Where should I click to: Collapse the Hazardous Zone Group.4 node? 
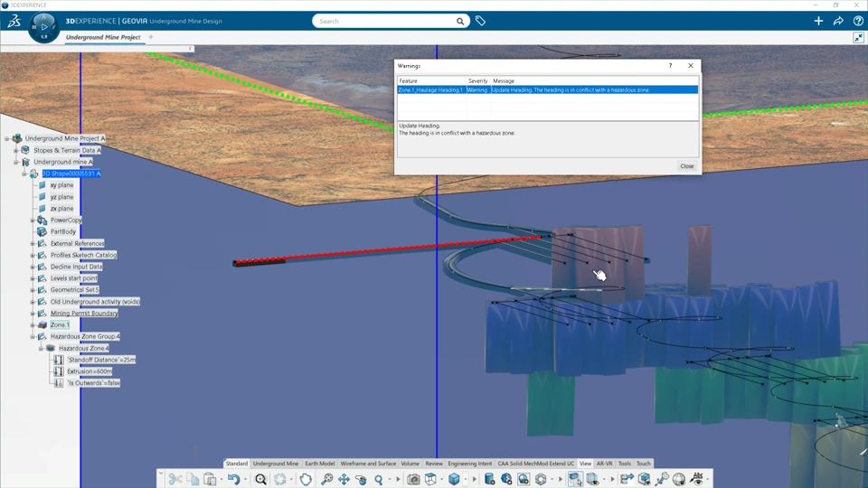click(33, 336)
